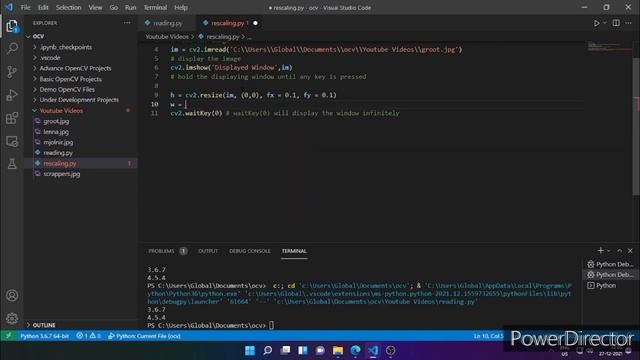
Task: Switch to the Output panel tab
Action: pos(208,251)
